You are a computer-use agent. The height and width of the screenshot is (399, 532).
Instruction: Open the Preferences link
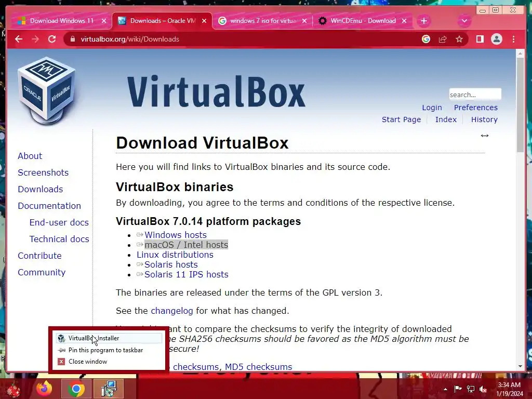476,108
